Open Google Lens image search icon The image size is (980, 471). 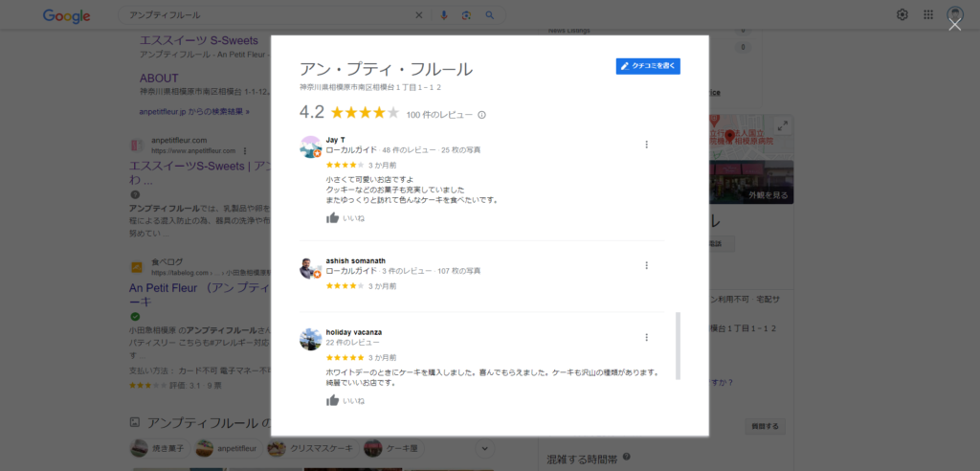coord(466,15)
